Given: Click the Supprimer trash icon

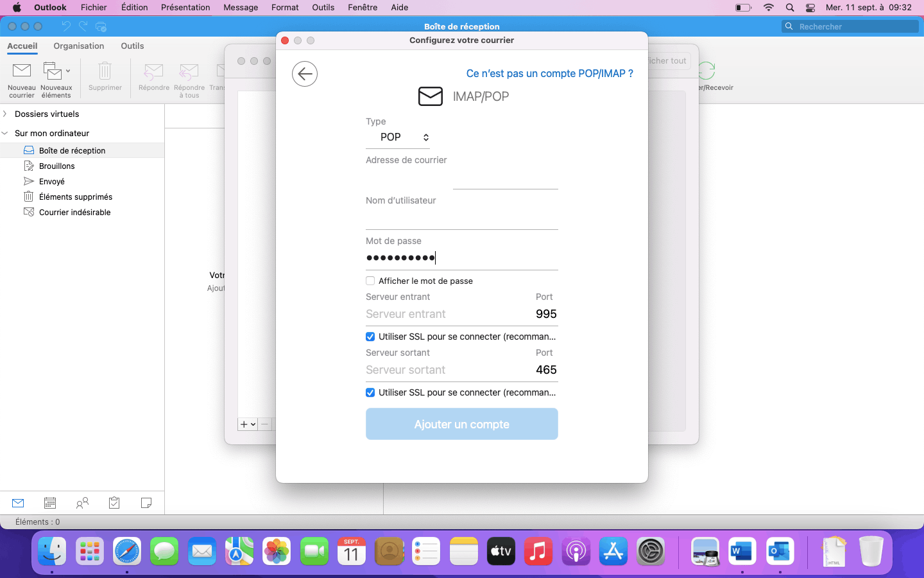Looking at the screenshot, I should coord(105,70).
